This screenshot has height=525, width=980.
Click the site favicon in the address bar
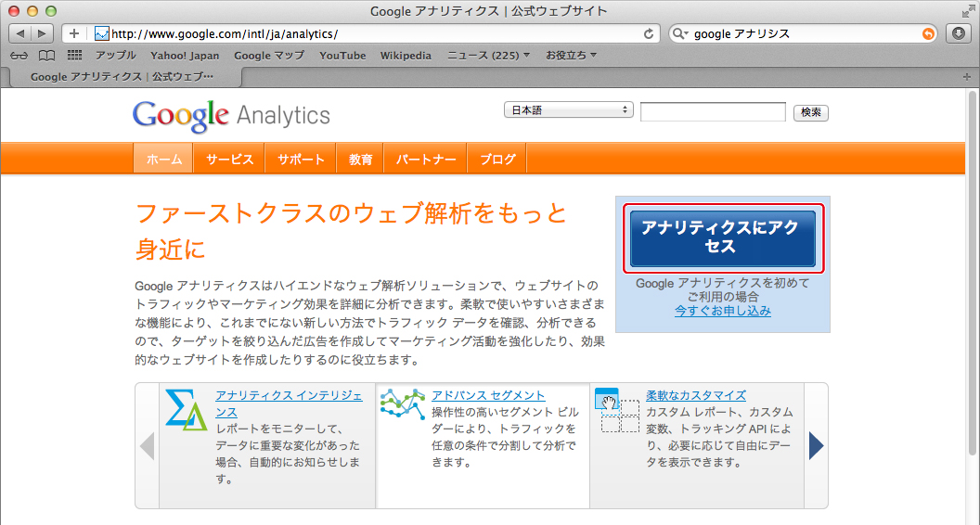[102, 33]
